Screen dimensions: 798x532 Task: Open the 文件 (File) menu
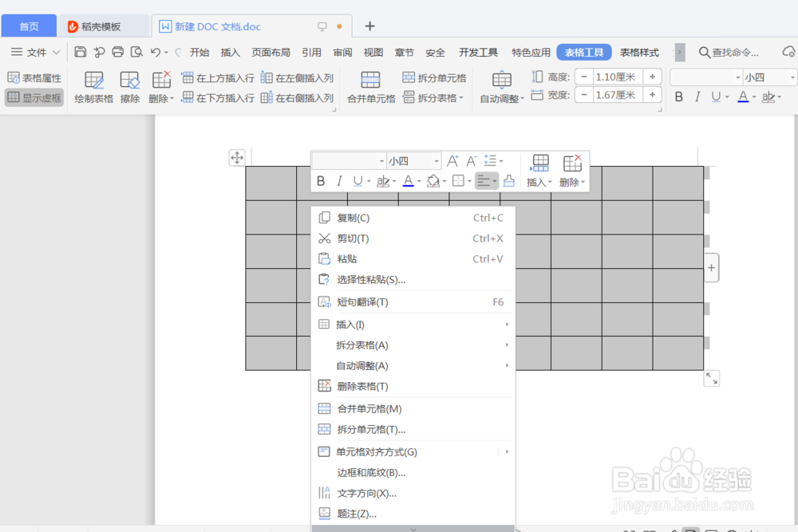(36, 53)
